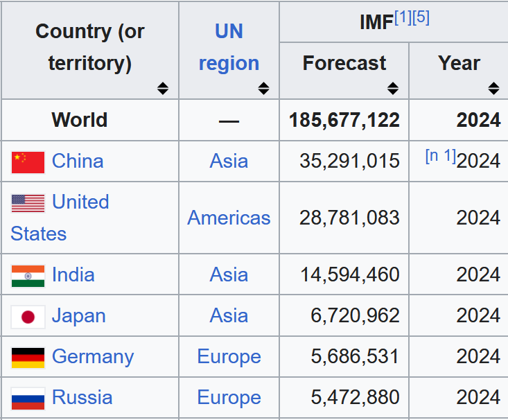Select India's forecast value 14,594,460
This screenshot has height=420, width=508.
[x=350, y=275]
